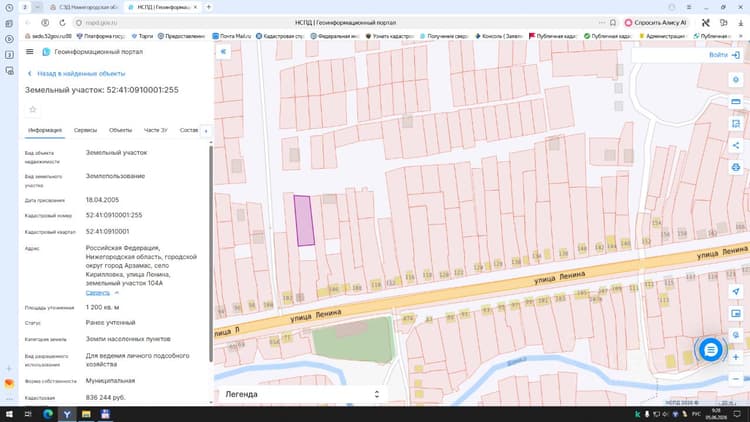The height and width of the screenshot is (422, 750).
Task: Collapse address via the Скрыть link
Action: 98,293
